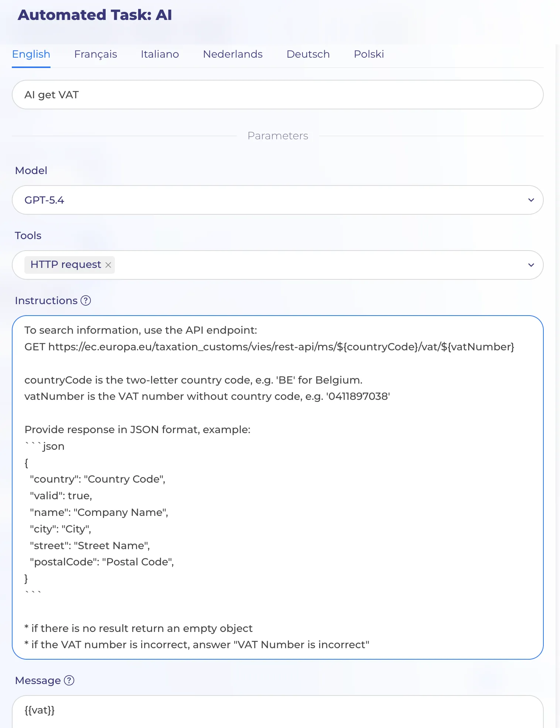Screen dimensions: 560x728
Task: Click the Parameters section label
Action: click(278, 136)
